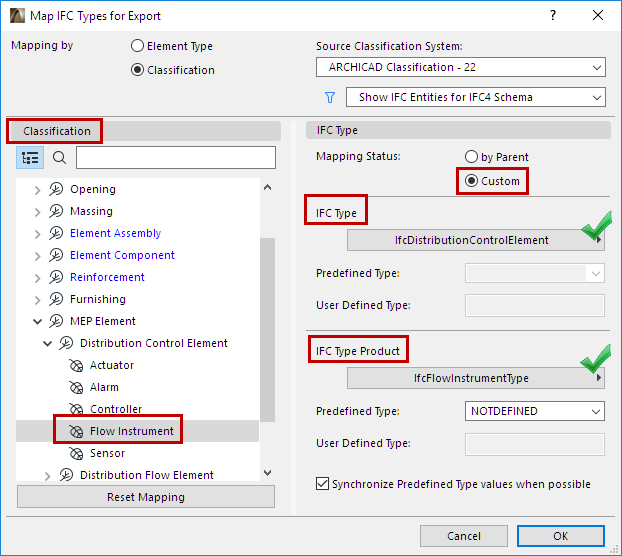Screen dimensions: 622x556
Task: Click the search magnifier icon
Action: (x=60, y=158)
